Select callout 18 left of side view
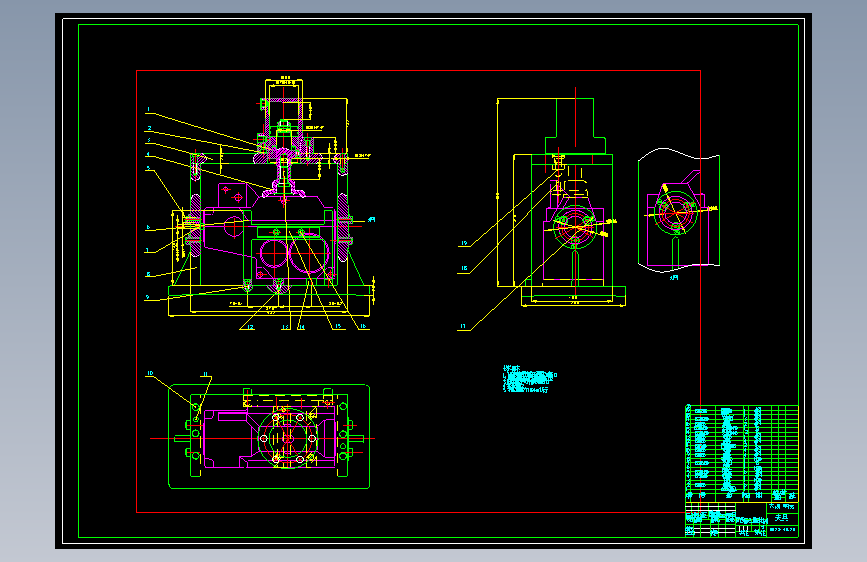This screenshot has width=867, height=562. (464, 268)
